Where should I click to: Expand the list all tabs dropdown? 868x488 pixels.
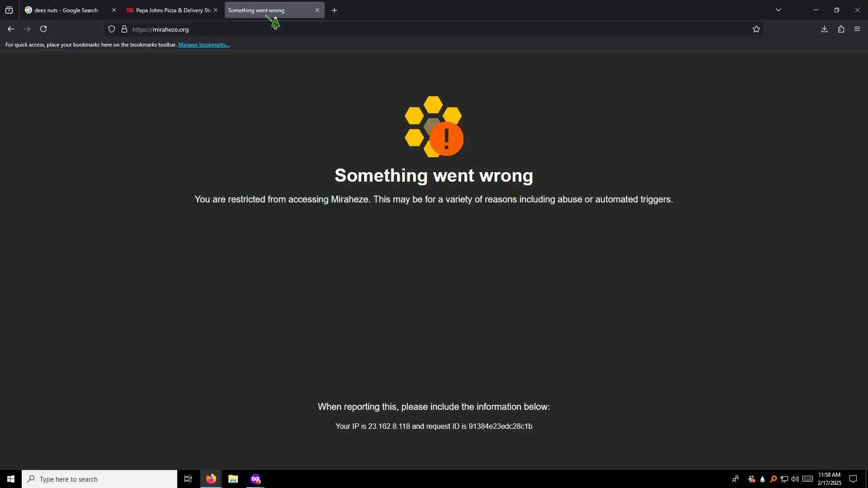[778, 10]
